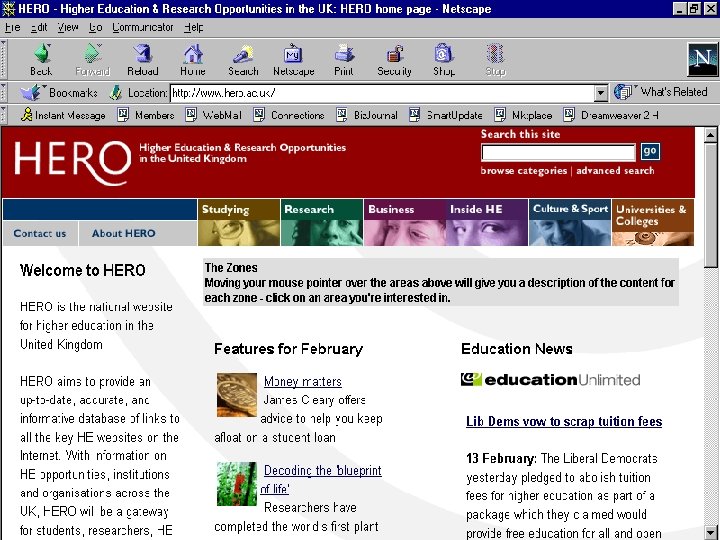Open Instant Message shortcut

click(x=63, y=115)
